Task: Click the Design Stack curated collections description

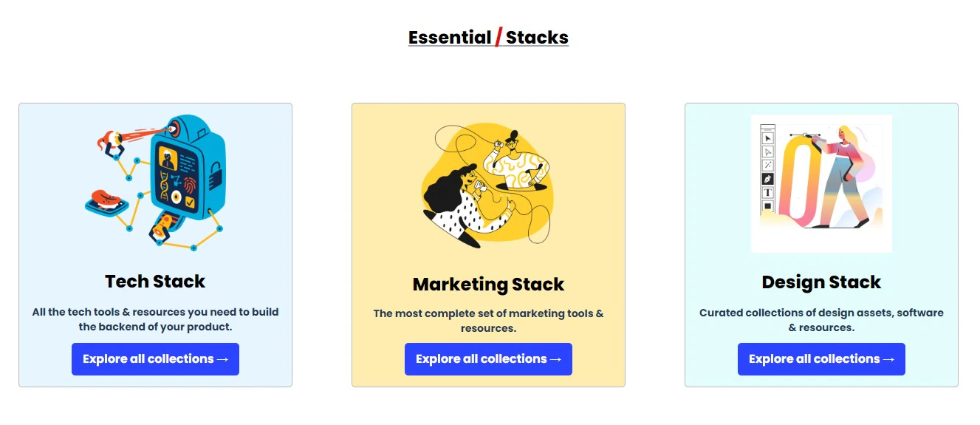Action: coord(821,320)
